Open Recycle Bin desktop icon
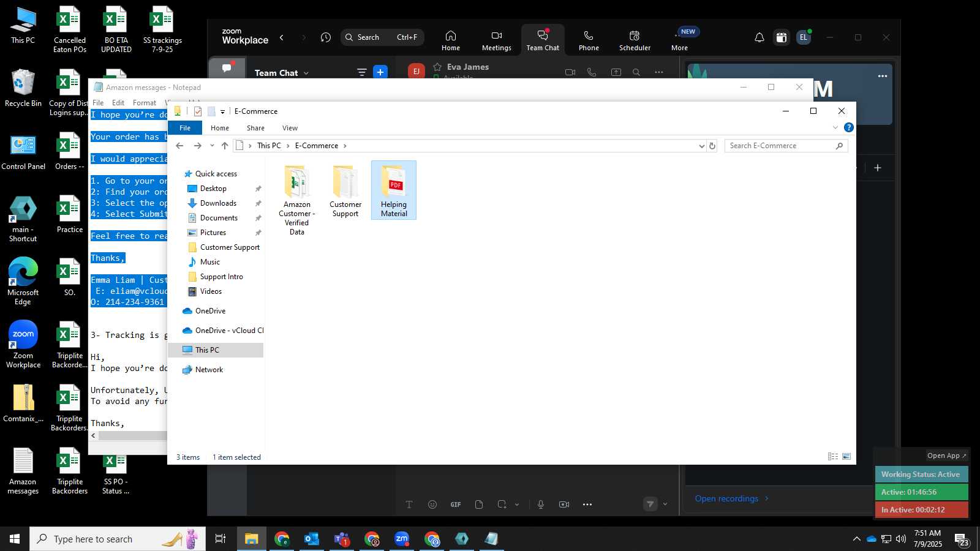Viewport: 980px width, 551px height. [23, 88]
